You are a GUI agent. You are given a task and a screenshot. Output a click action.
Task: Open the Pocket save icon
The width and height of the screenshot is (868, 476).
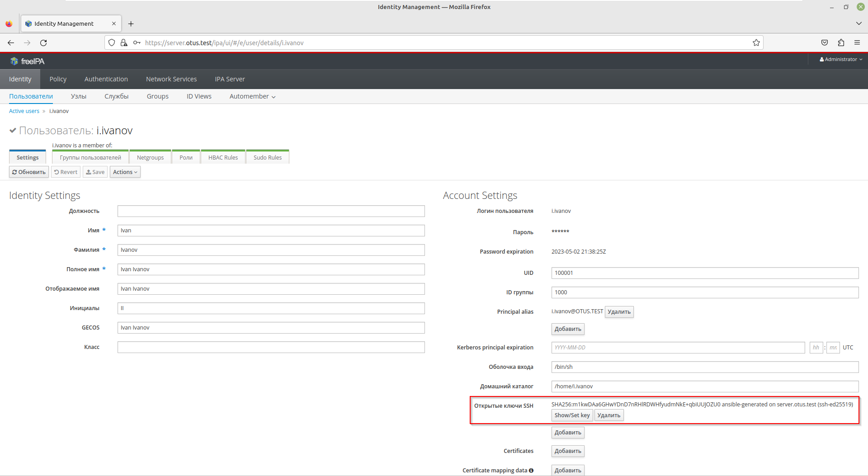click(825, 42)
